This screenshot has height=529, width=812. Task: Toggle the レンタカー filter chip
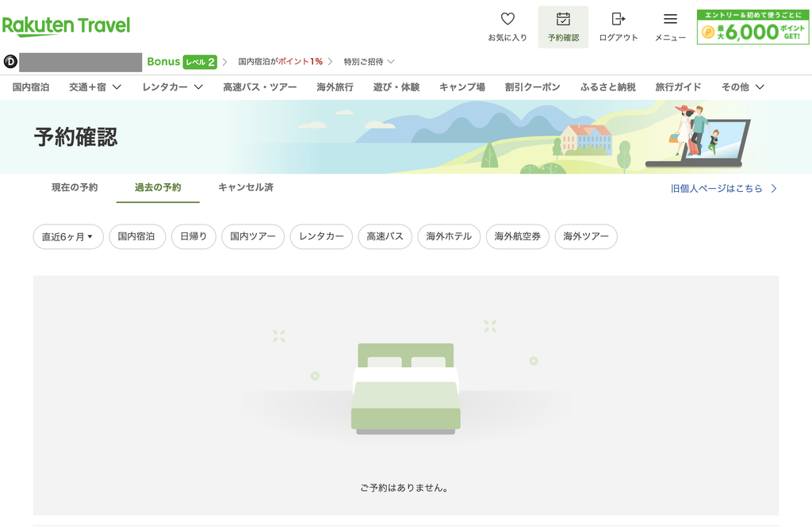pos(322,237)
